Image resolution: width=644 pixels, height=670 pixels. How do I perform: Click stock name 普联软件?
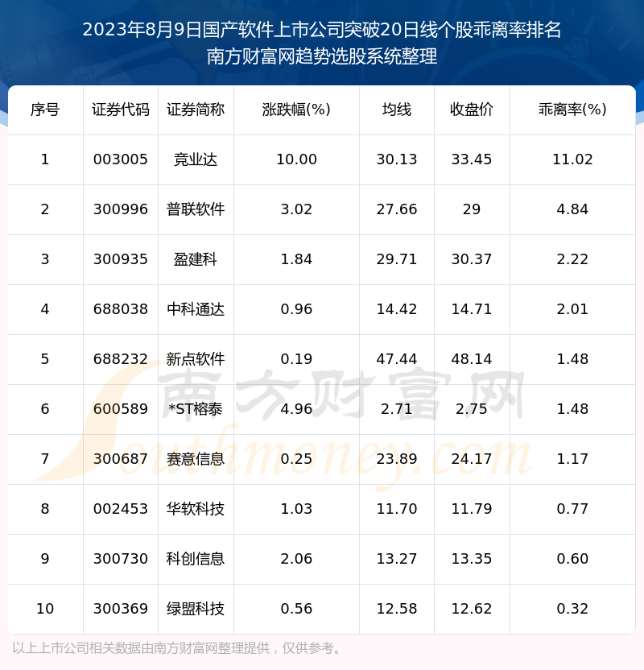(x=196, y=209)
